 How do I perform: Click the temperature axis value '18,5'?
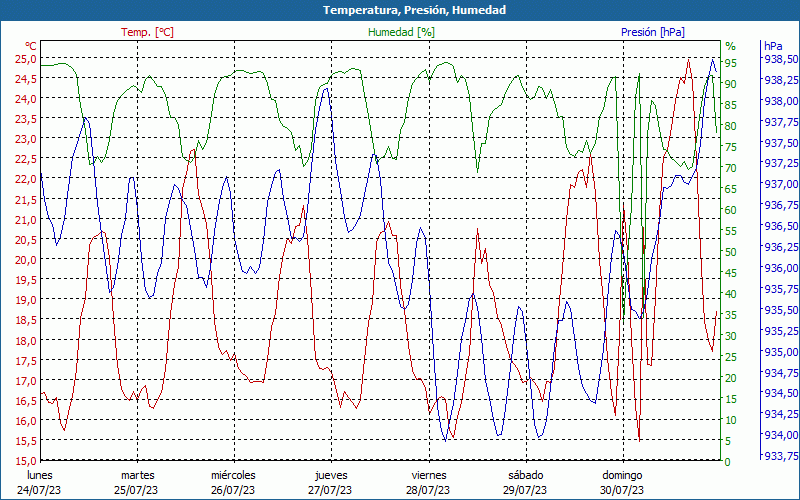click(x=26, y=320)
